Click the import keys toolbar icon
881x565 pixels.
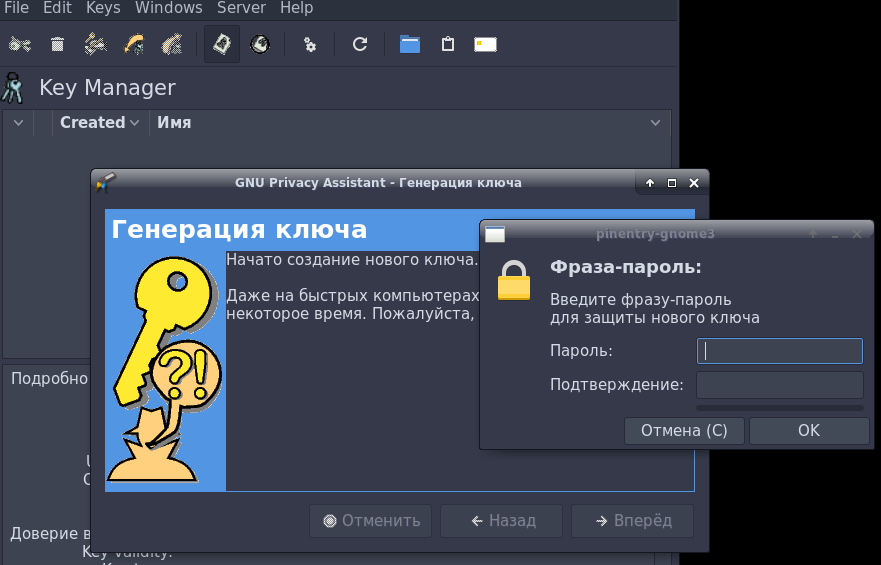(x=134, y=44)
